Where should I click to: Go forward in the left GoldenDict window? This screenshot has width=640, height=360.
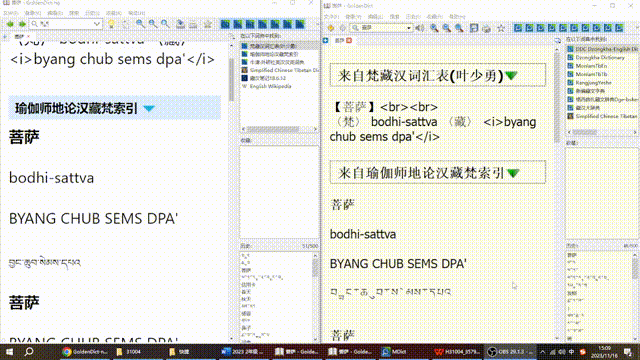(22, 24)
